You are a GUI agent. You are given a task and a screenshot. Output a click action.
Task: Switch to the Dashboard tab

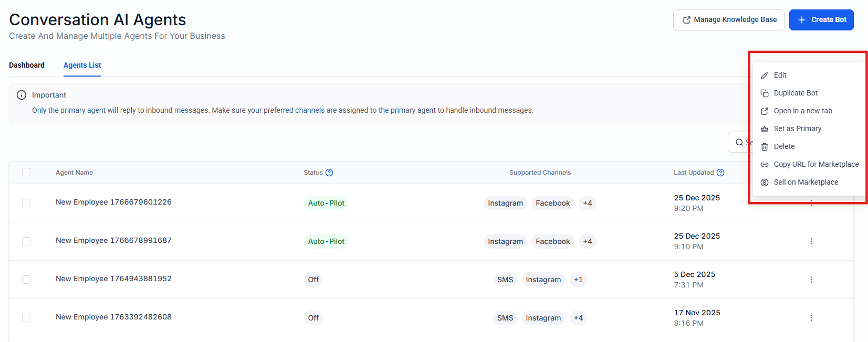(27, 65)
